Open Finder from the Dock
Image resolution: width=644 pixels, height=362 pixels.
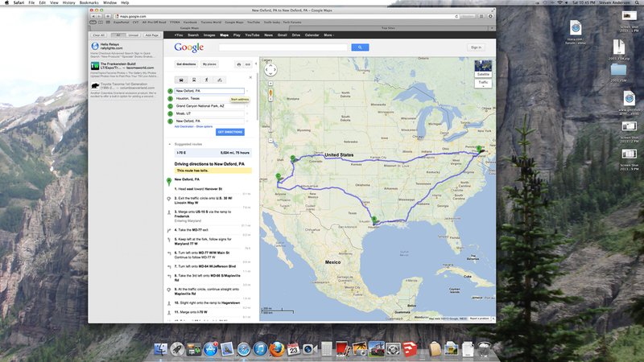160,349
